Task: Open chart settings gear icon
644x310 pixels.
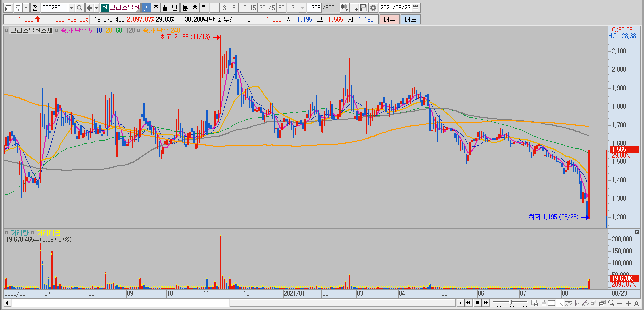Action: click(x=373, y=8)
